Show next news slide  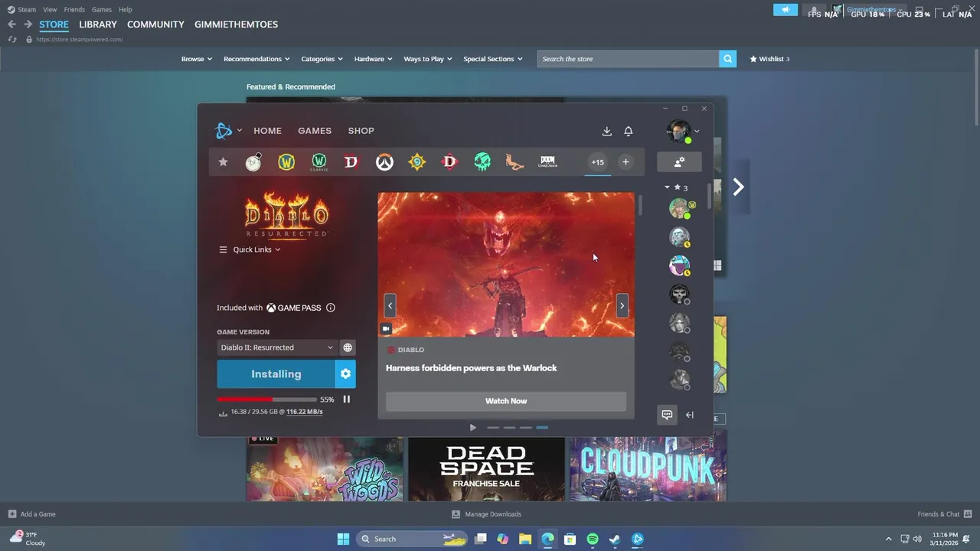[622, 305]
